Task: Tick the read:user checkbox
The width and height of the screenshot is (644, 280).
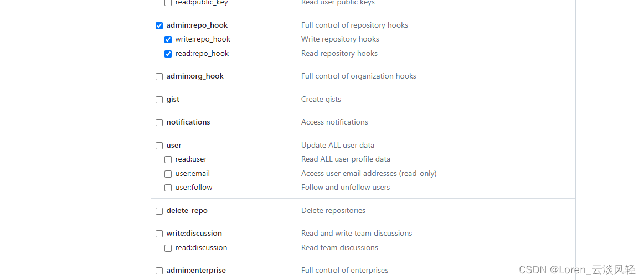Action: (168, 160)
